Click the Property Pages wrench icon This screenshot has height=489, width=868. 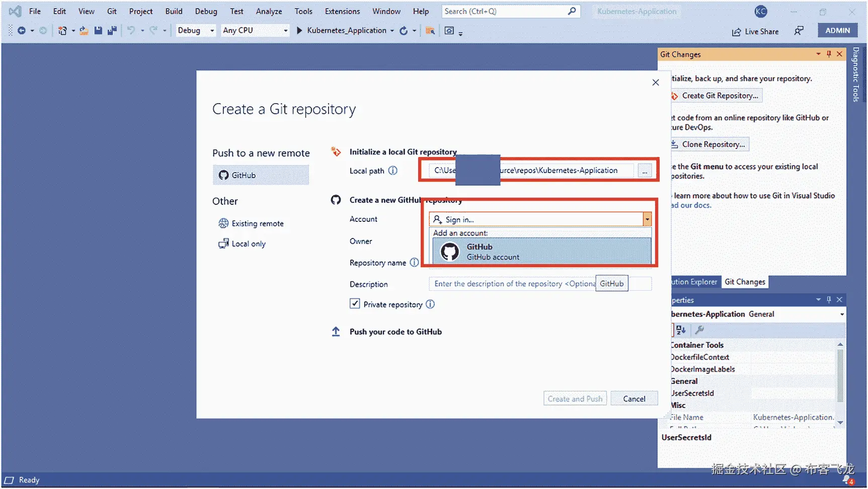point(699,330)
